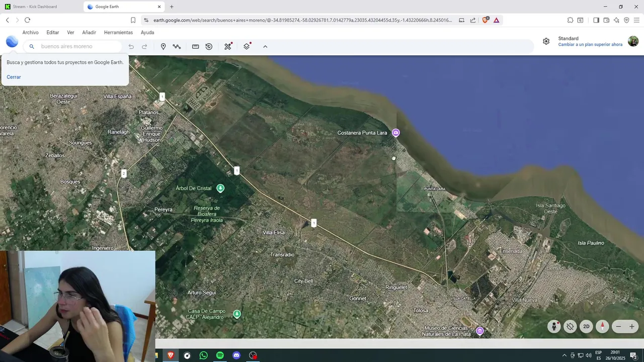Open the Archivo menu
Screen dimensions: 644x362
click(30, 32)
